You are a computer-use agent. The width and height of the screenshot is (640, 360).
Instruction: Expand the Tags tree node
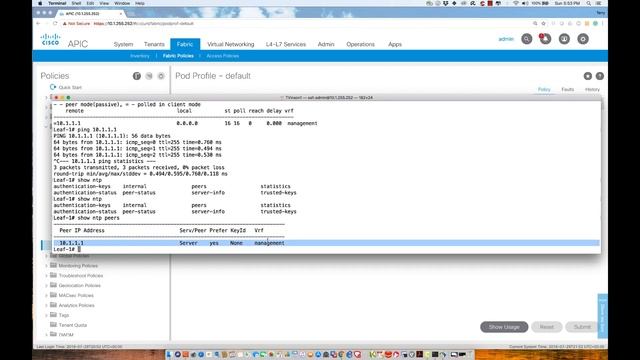click(x=46, y=315)
